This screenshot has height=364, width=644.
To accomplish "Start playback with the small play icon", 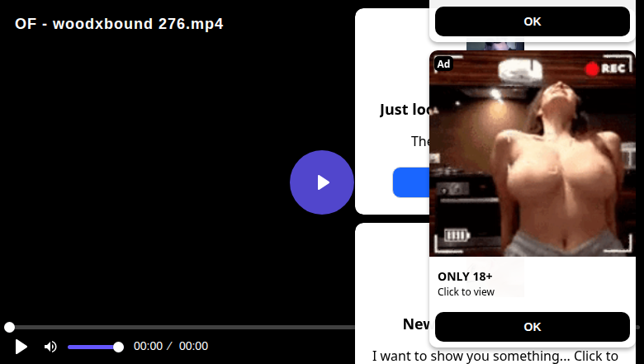I will pos(21,347).
